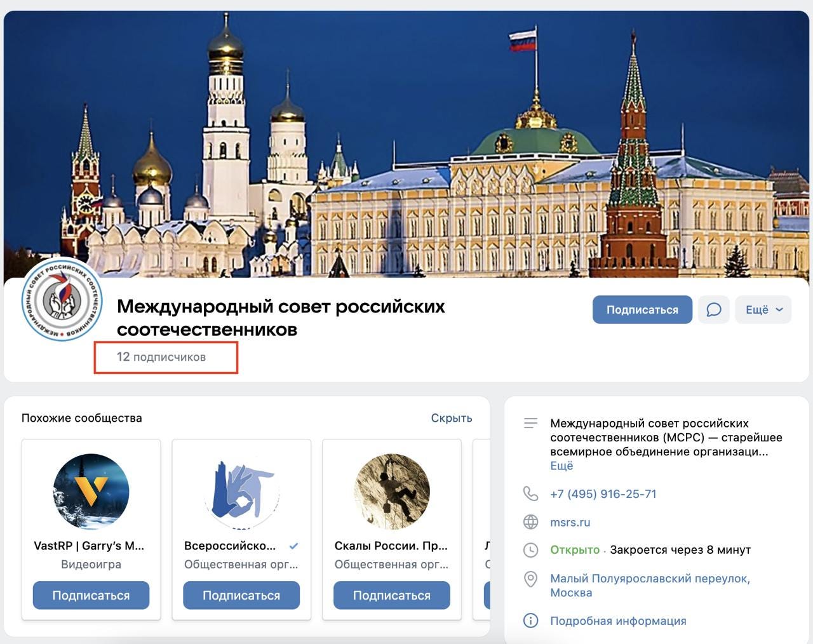The width and height of the screenshot is (813, 644).
Task: Click the phone icon beside the number
Action: point(530,493)
